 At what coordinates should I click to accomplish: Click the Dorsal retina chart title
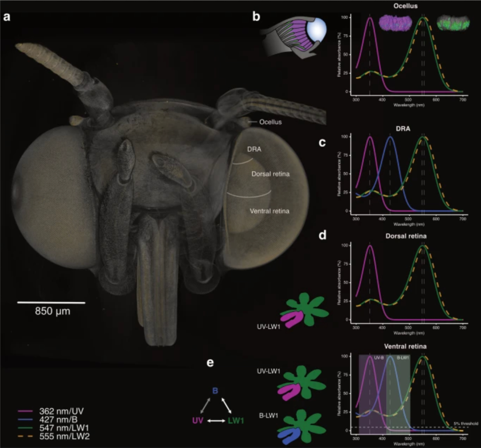406,236
